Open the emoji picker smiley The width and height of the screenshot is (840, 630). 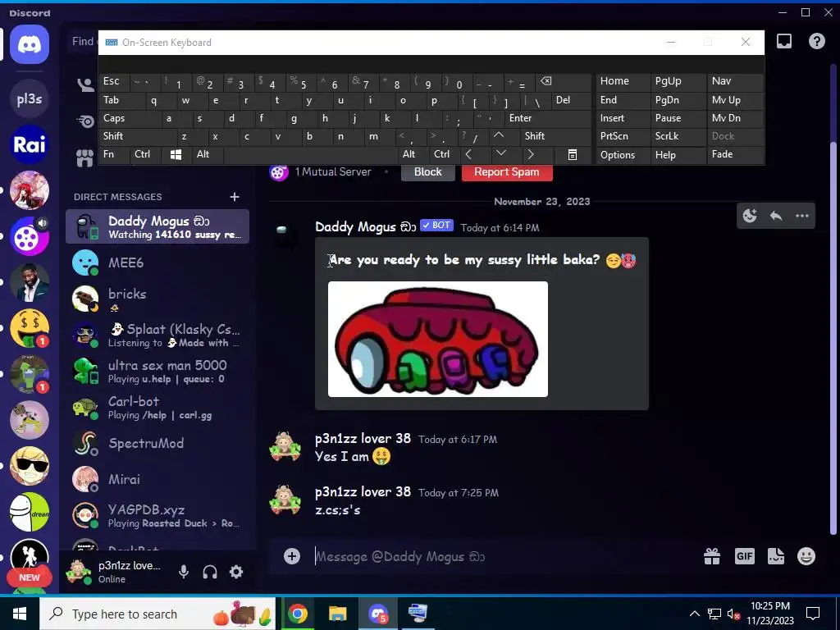[x=806, y=556]
